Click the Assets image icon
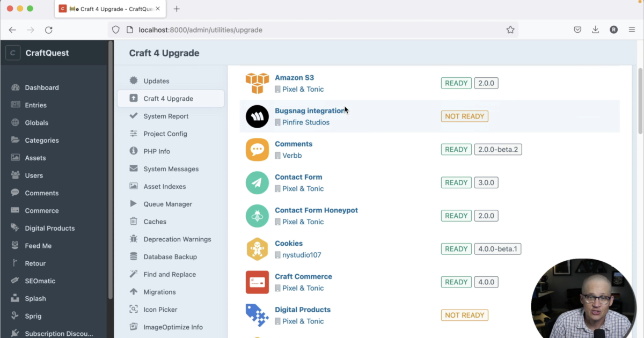 (x=15, y=158)
